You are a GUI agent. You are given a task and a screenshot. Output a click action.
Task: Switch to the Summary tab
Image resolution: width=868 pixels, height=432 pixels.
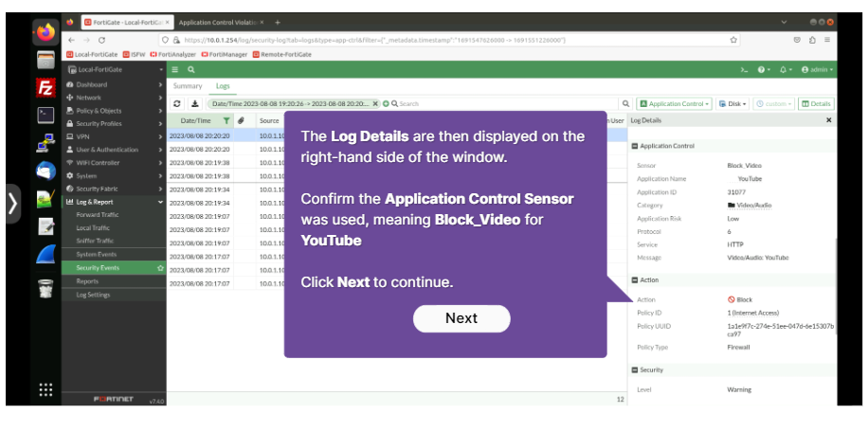pyautogui.click(x=188, y=86)
